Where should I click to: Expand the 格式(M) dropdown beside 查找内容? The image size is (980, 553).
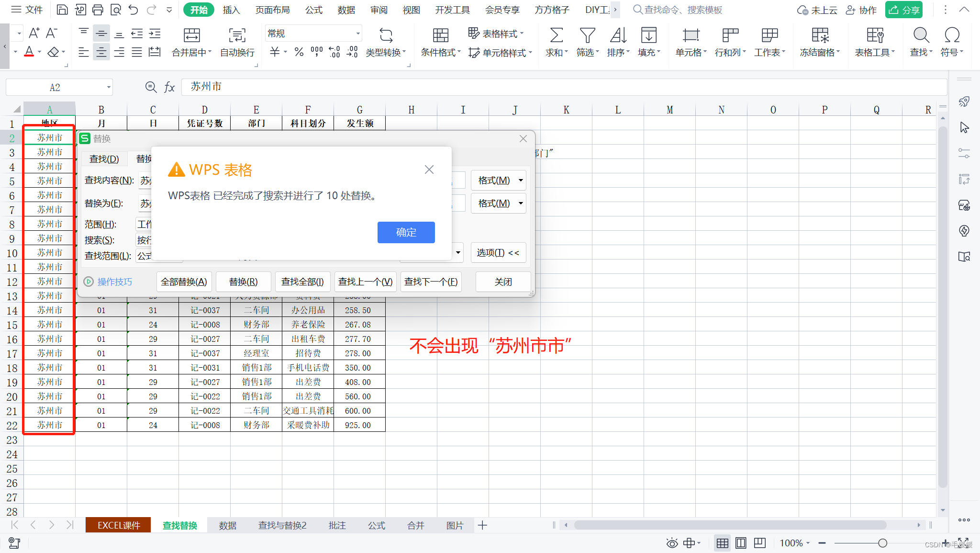[521, 181]
